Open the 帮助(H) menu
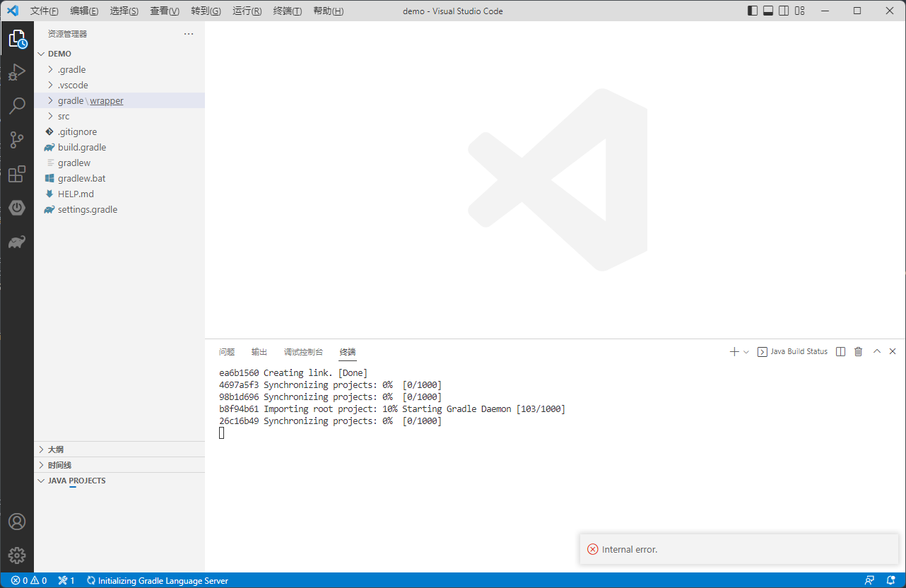The image size is (906, 588). [x=328, y=11]
